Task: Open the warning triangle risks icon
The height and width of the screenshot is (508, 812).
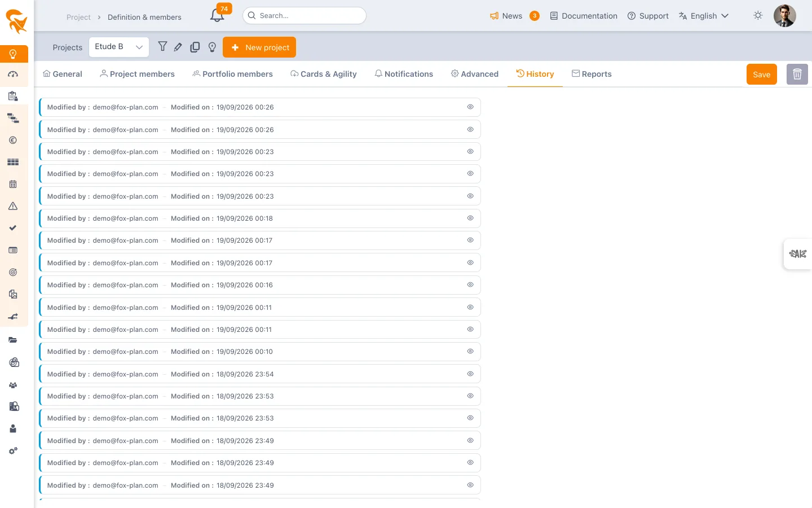Action: (13, 207)
